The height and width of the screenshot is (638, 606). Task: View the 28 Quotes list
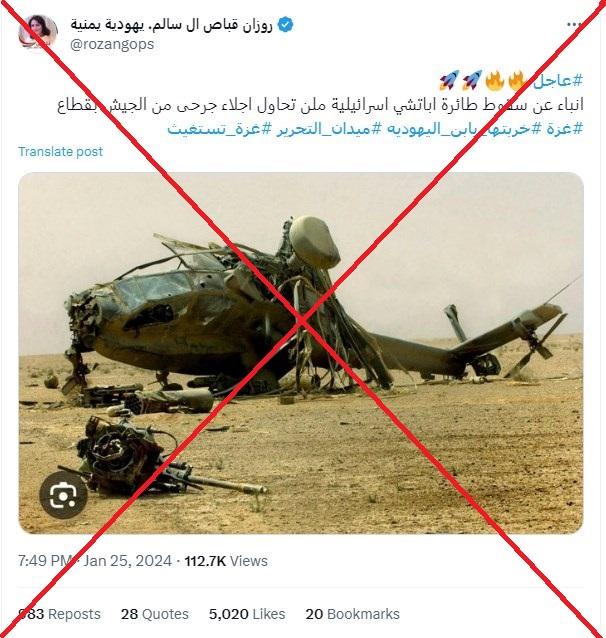(x=155, y=614)
